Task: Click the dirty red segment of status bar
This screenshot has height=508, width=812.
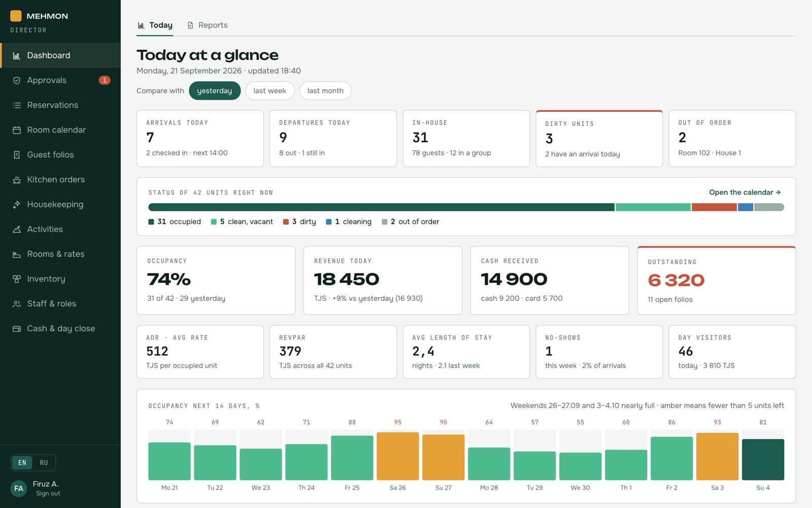Action: [714, 207]
